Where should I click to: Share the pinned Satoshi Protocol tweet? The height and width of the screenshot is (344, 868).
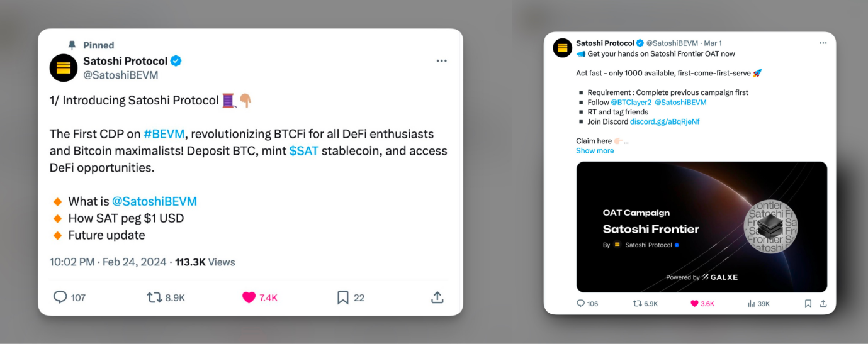pyautogui.click(x=437, y=297)
